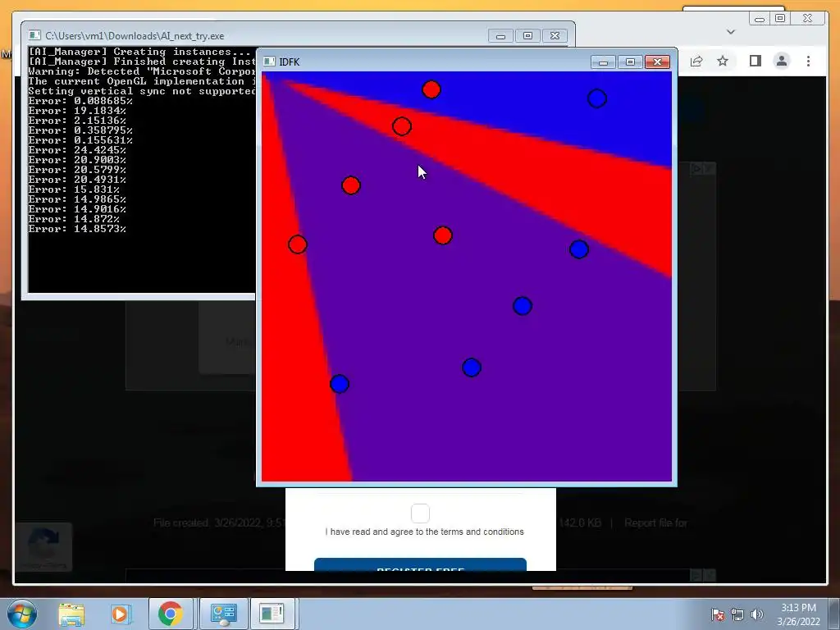
Task: Open the Chrome profile avatar
Action: 782,61
